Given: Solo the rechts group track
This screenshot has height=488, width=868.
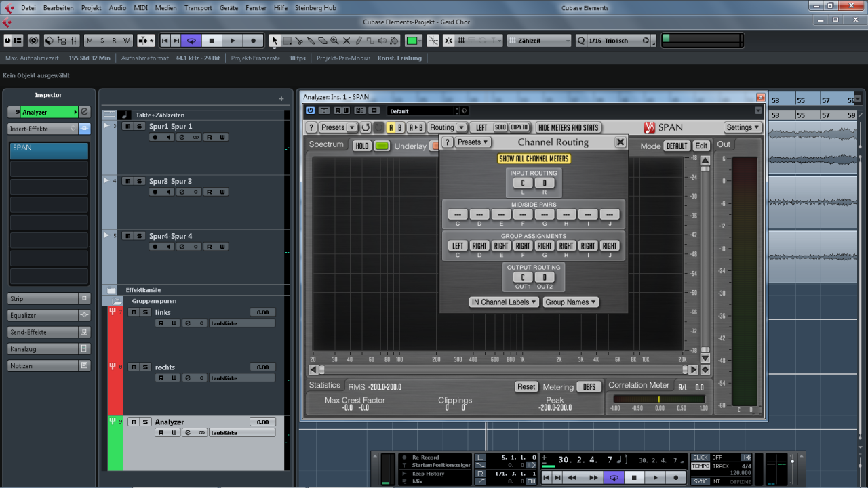Looking at the screenshot, I should (145, 367).
